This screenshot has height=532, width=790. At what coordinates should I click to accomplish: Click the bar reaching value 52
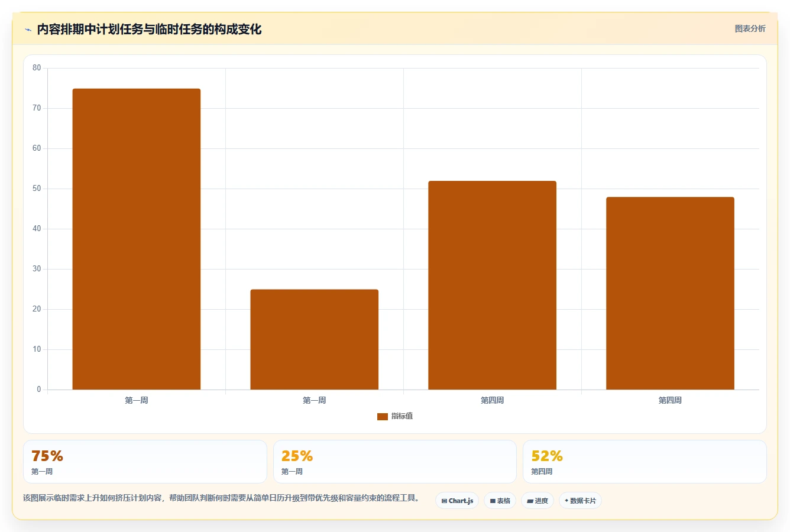click(x=493, y=286)
